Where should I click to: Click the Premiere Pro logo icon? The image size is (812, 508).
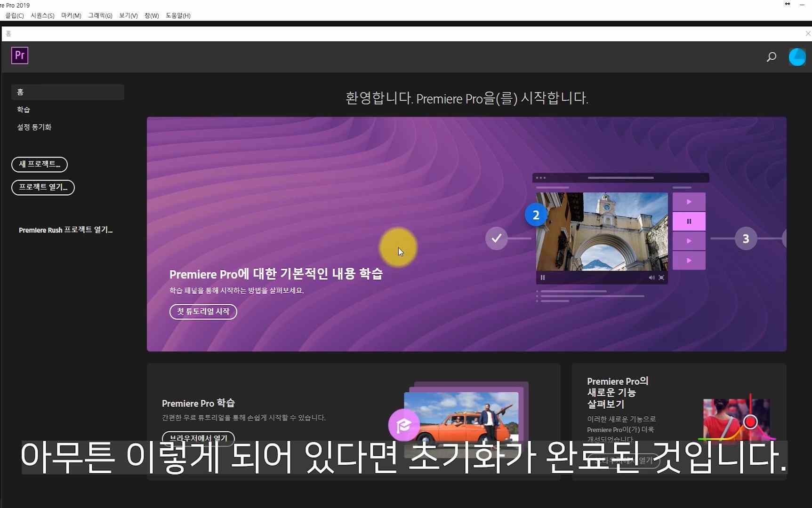pyautogui.click(x=20, y=56)
